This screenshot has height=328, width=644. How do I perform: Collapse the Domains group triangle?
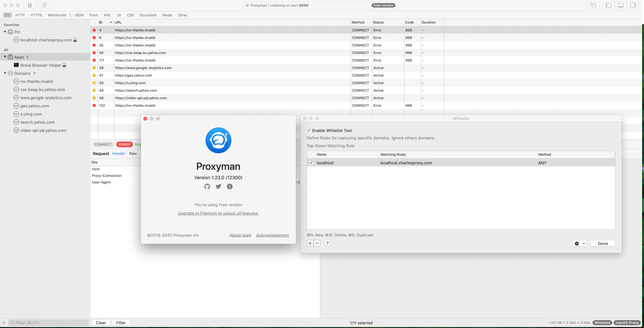coord(5,73)
